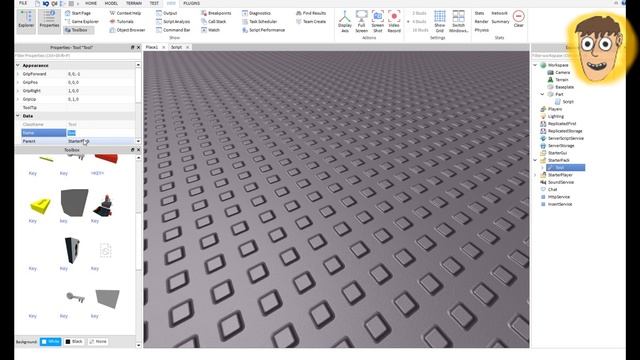
Task: Set toolbox background to None
Action: [98, 342]
